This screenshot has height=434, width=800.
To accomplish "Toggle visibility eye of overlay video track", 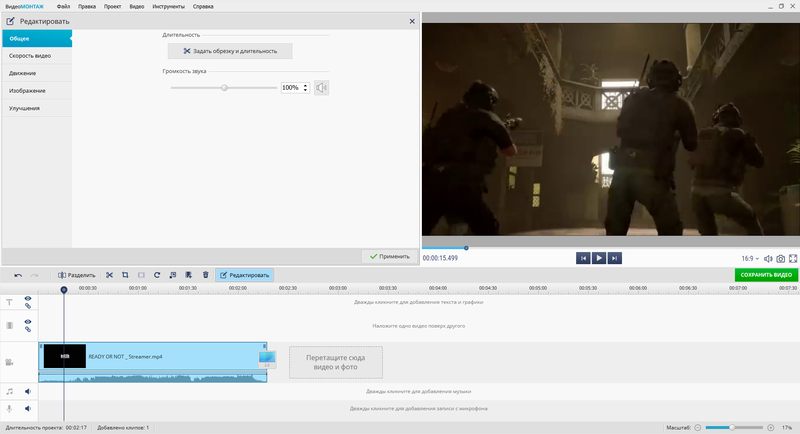I will pyautogui.click(x=28, y=322).
